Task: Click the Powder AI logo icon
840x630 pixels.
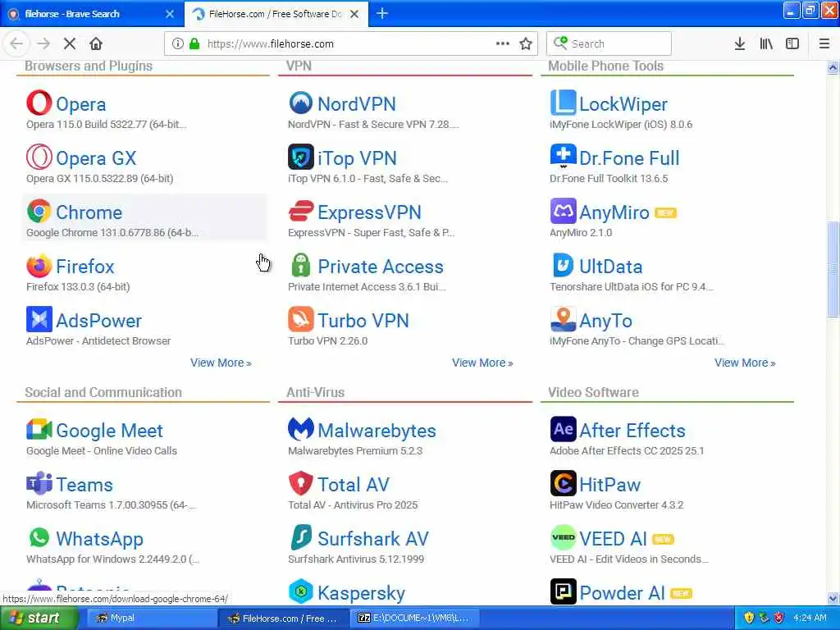Action: [563, 591]
